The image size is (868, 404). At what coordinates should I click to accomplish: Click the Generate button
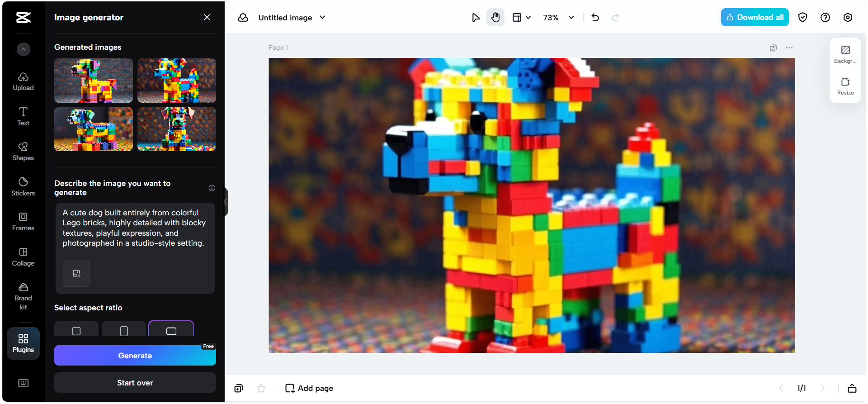[135, 356]
